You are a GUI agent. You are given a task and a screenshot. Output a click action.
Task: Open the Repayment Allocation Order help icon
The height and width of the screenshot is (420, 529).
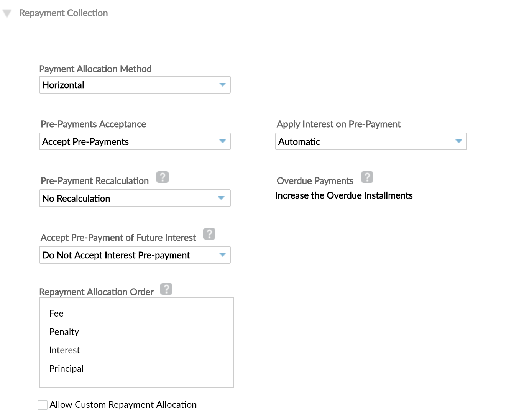coord(166,289)
